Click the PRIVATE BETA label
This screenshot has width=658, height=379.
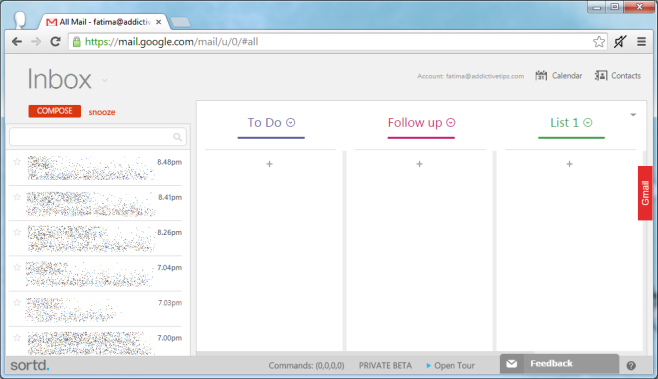pyautogui.click(x=385, y=366)
